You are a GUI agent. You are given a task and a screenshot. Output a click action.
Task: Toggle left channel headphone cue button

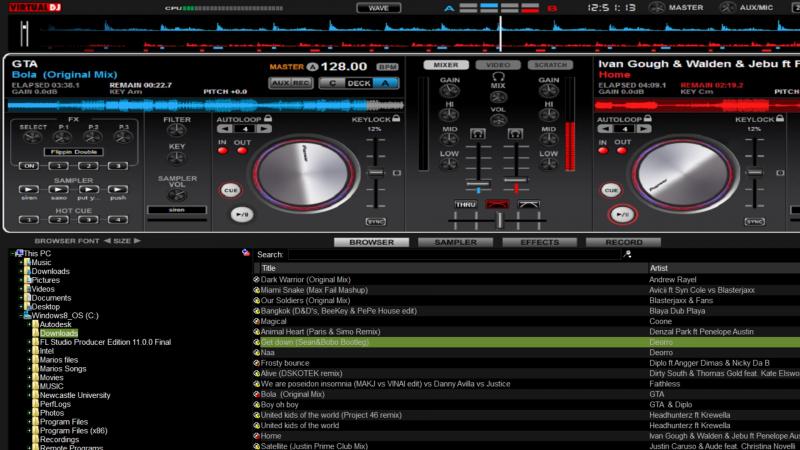(x=478, y=134)
